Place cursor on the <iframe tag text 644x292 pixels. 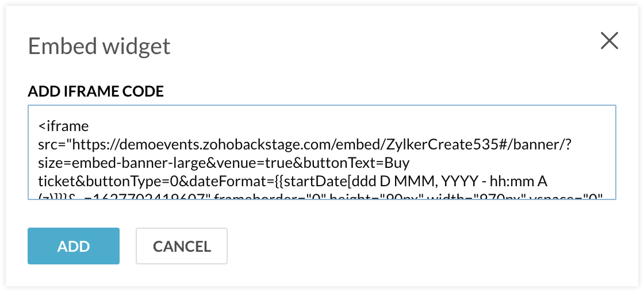[x=64, y=125]
